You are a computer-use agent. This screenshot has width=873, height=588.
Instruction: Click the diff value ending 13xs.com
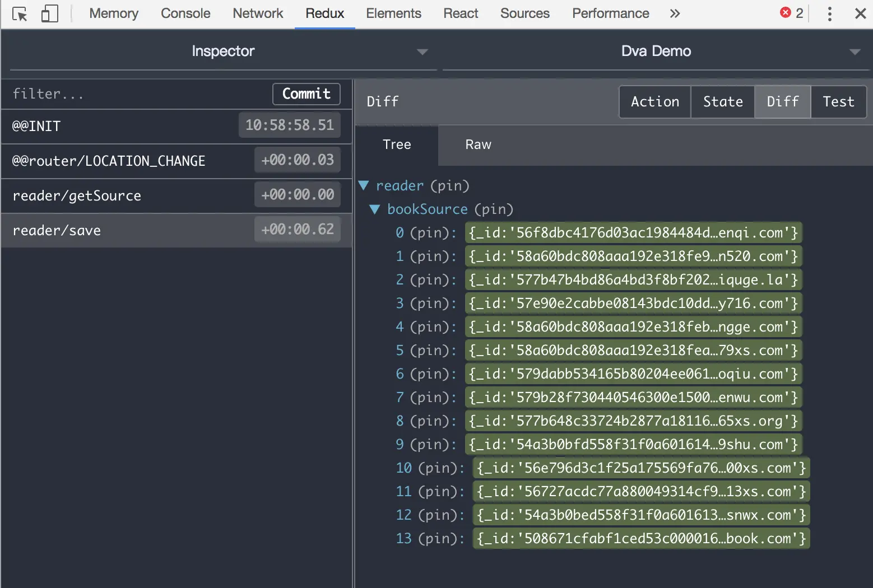click(x=642, y=491)
